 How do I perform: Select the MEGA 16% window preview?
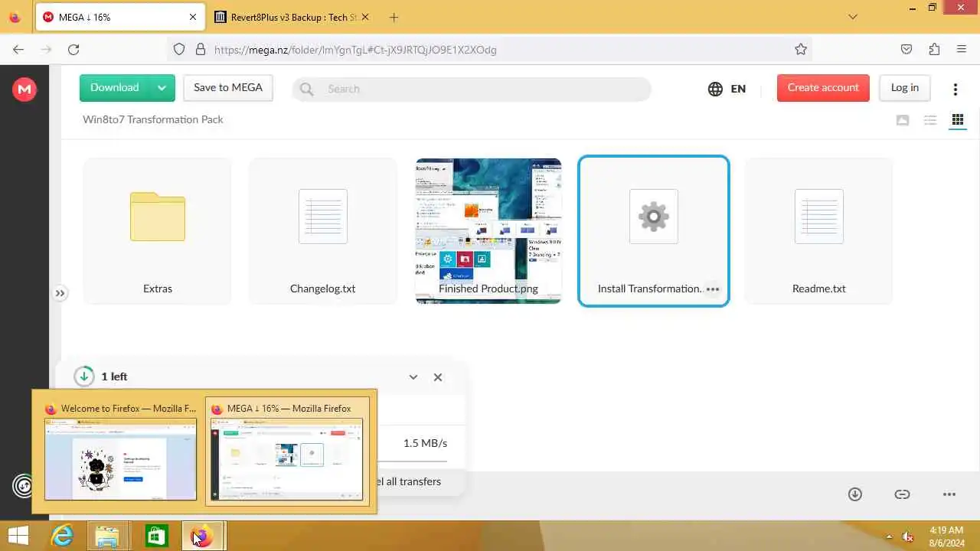(x=287, y=452)
